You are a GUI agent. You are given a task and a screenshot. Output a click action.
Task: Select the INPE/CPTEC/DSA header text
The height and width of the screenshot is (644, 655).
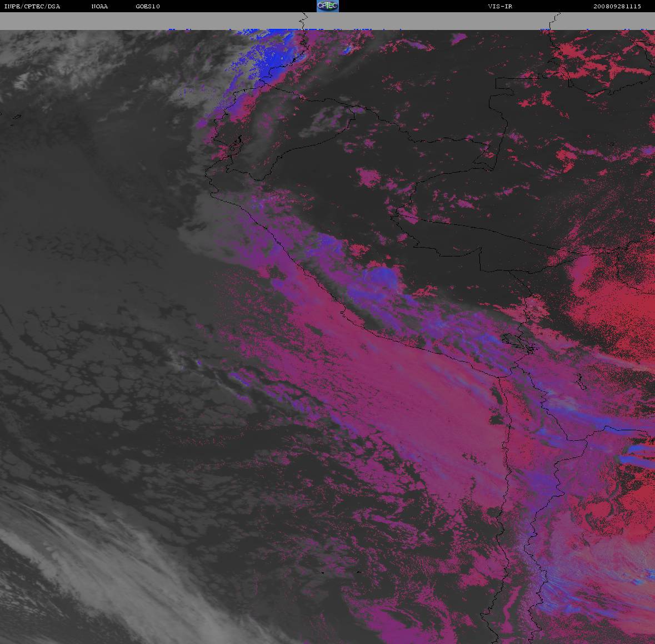[x=32, y=6]
